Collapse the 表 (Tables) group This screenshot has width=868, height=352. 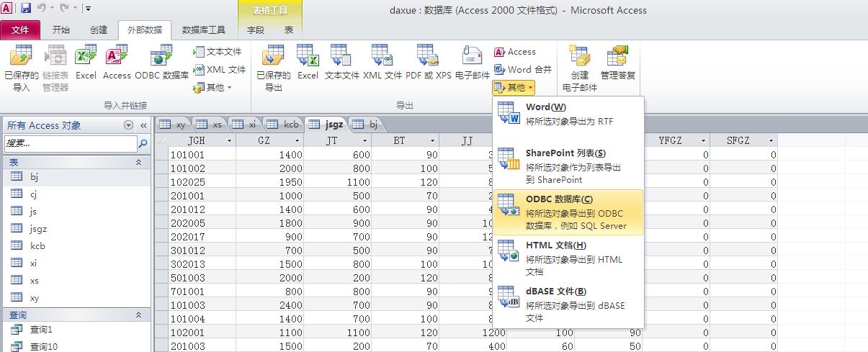pyautogui.click(x=138, y=163)
